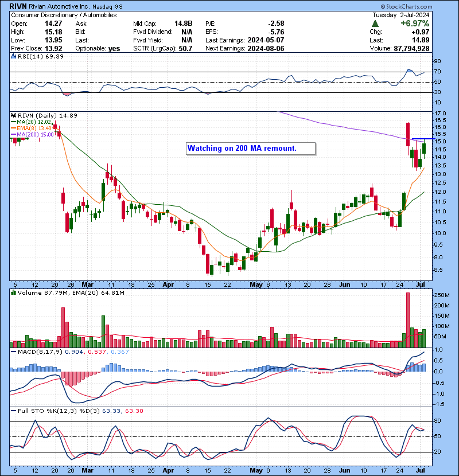This screenshot has width=459, height=476.
Task: Click the MACD(8,17,9) legend marker
Action: click(x=13, y=351)
